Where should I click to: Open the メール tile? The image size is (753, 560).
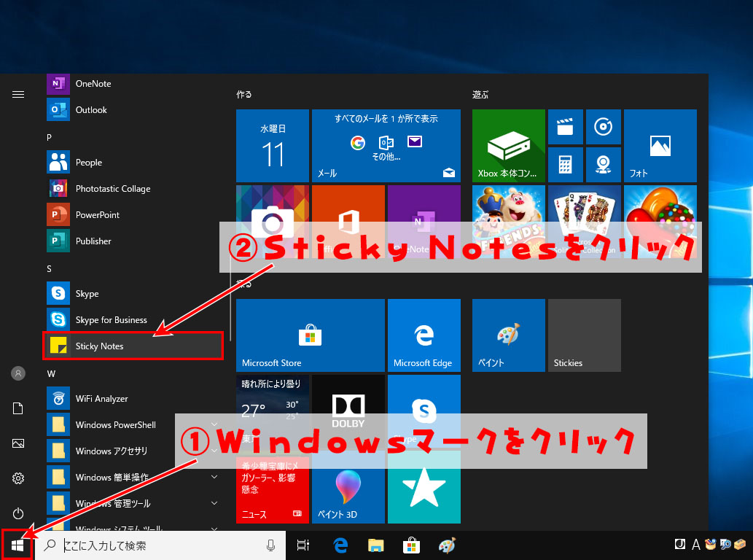pyautogui.click(x=386, y=146)
